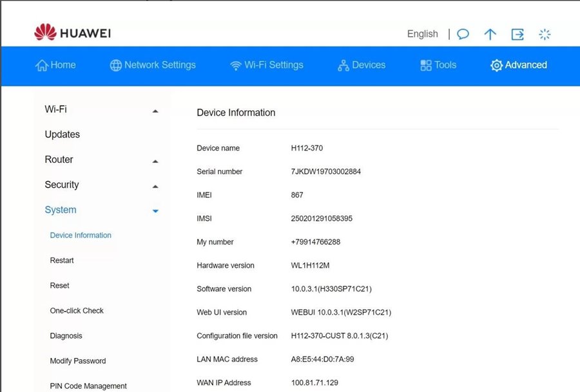Click IMSI value 250201291058395

[x=322, y=218]
